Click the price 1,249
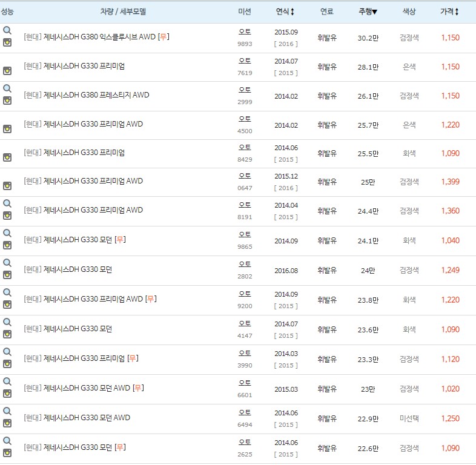Viewport: 476px width, 465px height. pos(450,270)
